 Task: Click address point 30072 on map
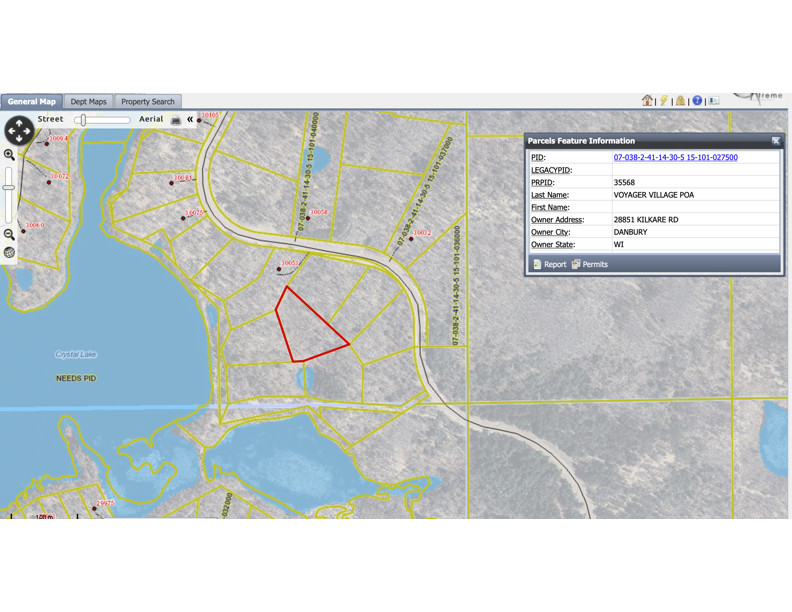[x=49, y=182]
